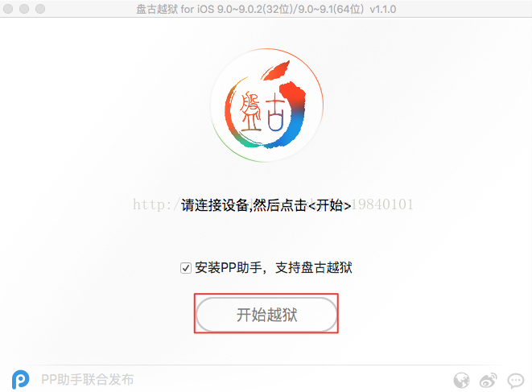Click the colorful Pangu apple logo
The width and height of the screenshot is (532, 392).
[x=266, y=105]
